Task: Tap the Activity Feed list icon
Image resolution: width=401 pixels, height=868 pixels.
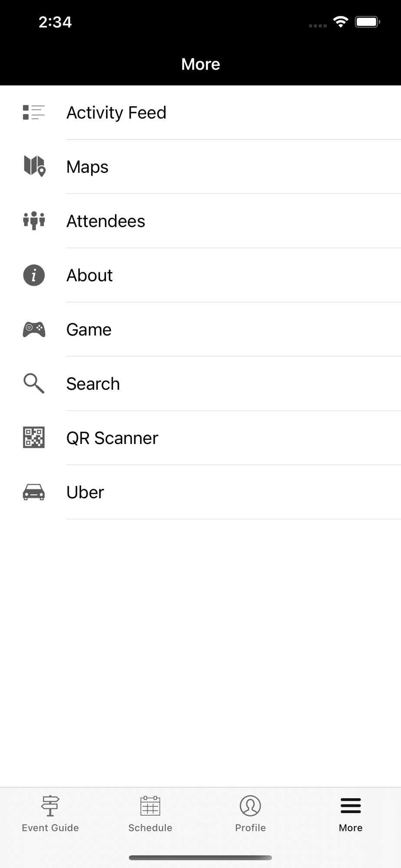Action: tap(34, 112)
